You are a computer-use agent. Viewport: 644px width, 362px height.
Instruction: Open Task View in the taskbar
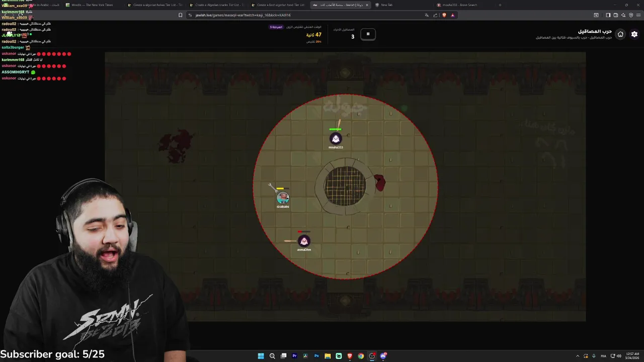click(x=283, y=356)
